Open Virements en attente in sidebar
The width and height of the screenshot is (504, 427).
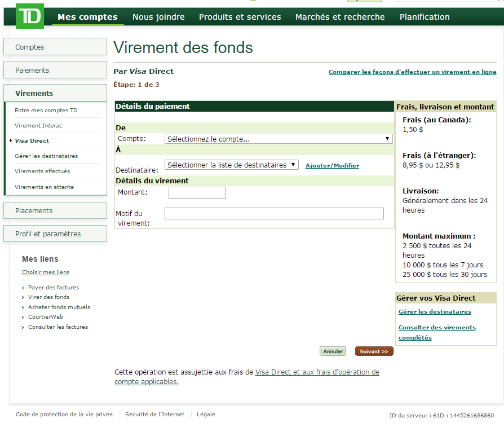pyautogui.click(x=45, y=187)
